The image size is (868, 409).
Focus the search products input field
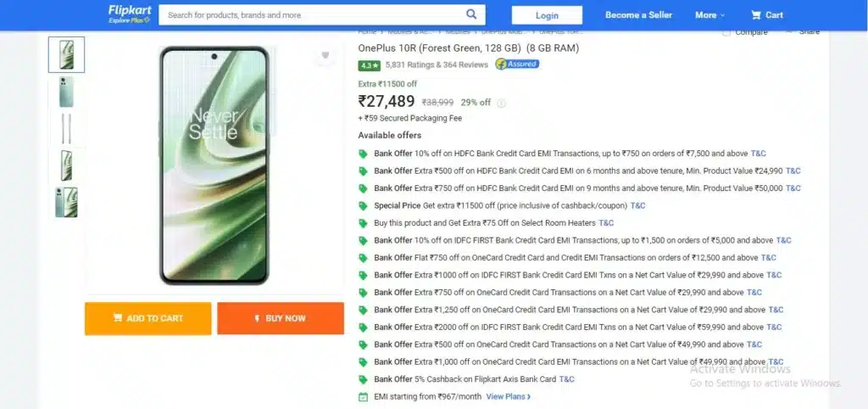coord(313,15)
